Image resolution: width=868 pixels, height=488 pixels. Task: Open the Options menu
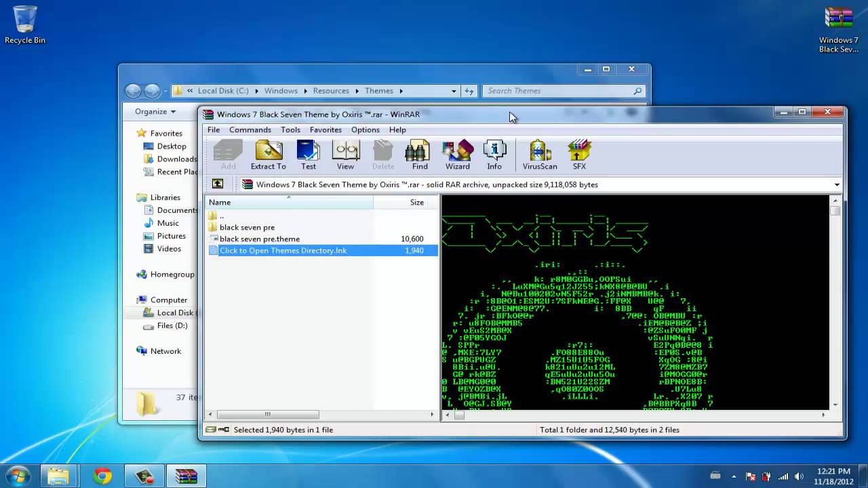click(x=366, y=129)
